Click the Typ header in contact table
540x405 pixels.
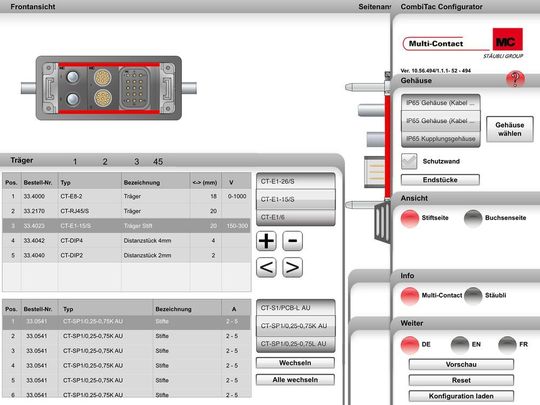click(68, 309)
